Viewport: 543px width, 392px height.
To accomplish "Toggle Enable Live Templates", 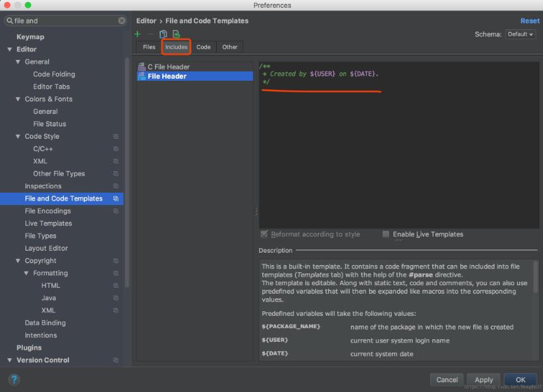I will [x=385, y=234].
